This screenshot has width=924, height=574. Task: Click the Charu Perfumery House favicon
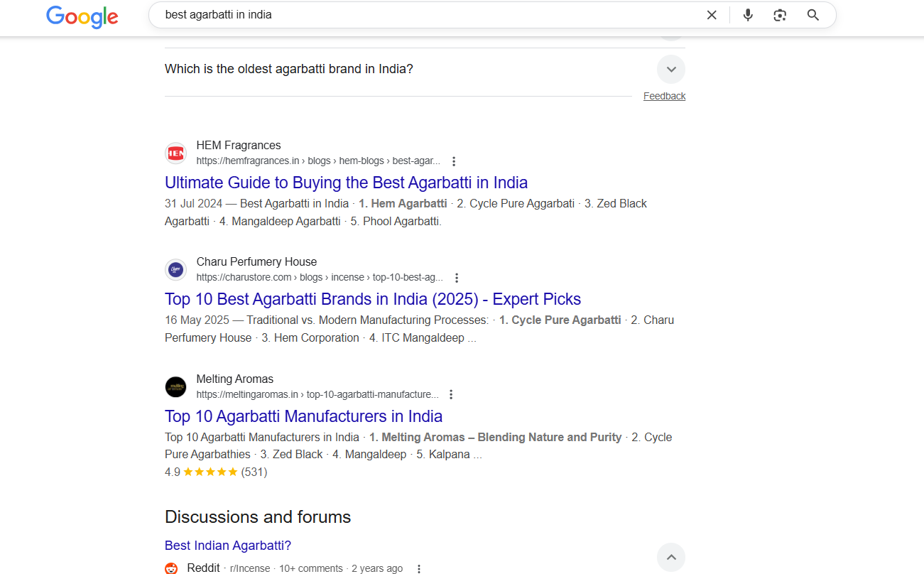[175, 270]
